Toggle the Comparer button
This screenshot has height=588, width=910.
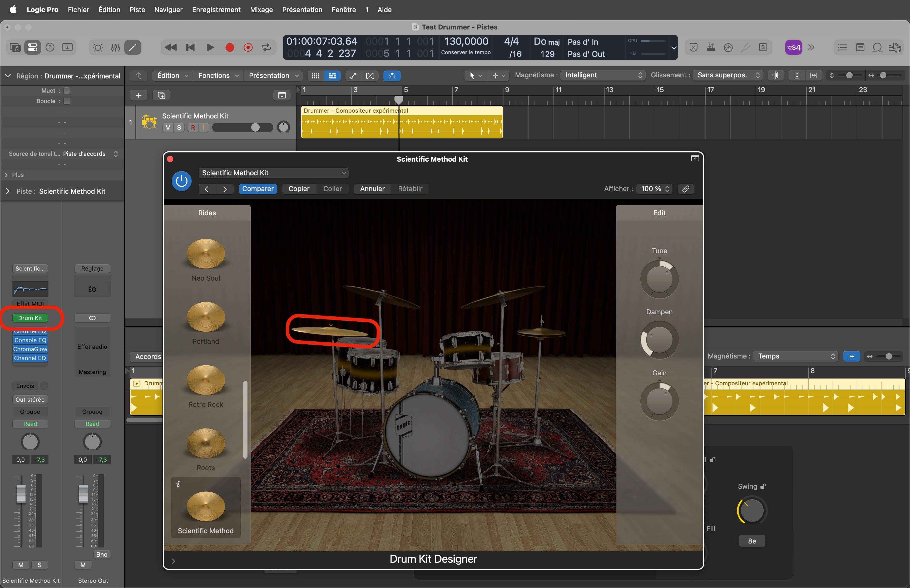coord(258,189)
